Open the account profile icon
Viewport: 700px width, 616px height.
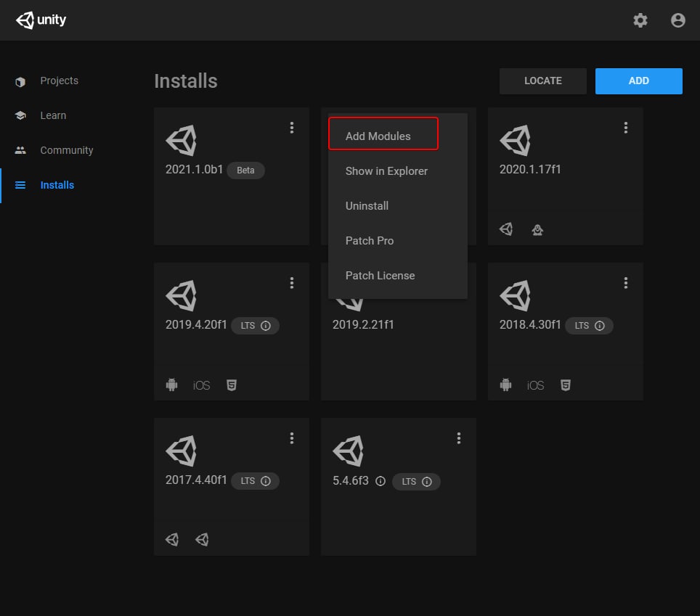click(677, 20)
